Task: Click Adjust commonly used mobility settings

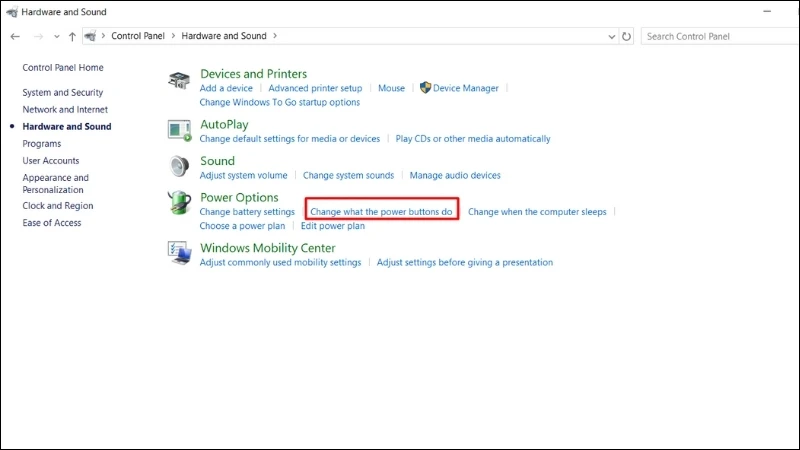Action: tap(280, 262)
